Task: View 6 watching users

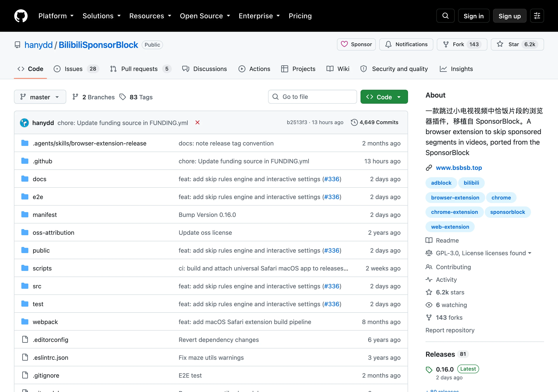Action: 446,305
